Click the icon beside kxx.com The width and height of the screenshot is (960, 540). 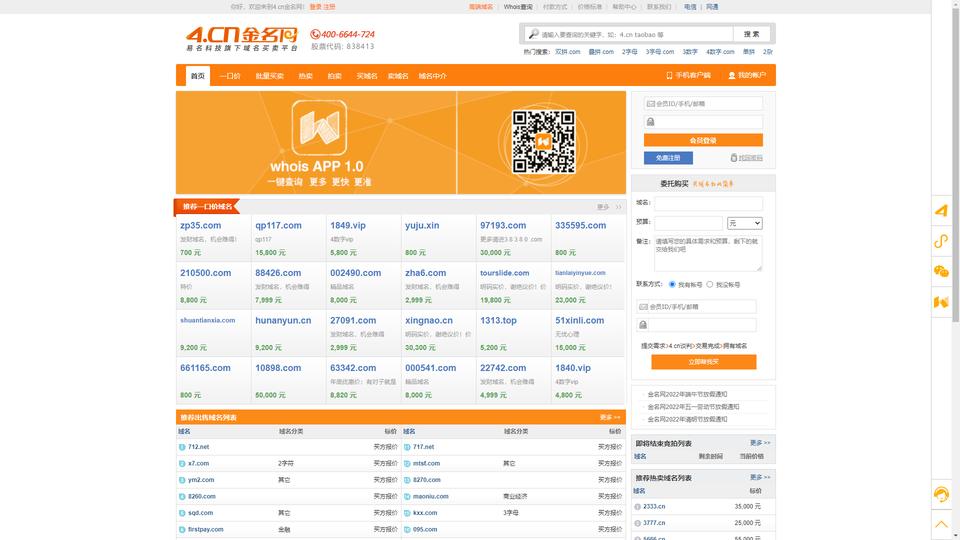407,513
